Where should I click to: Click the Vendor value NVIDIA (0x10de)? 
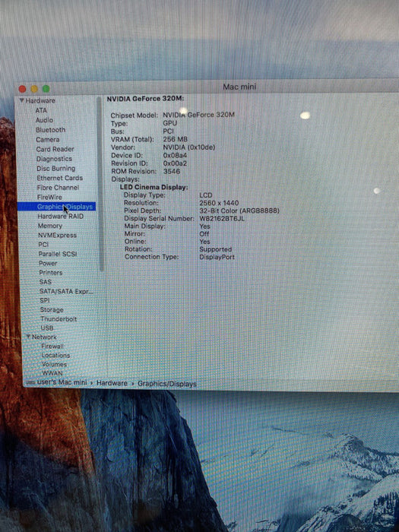pyautogui.click(x=188, y=147)
